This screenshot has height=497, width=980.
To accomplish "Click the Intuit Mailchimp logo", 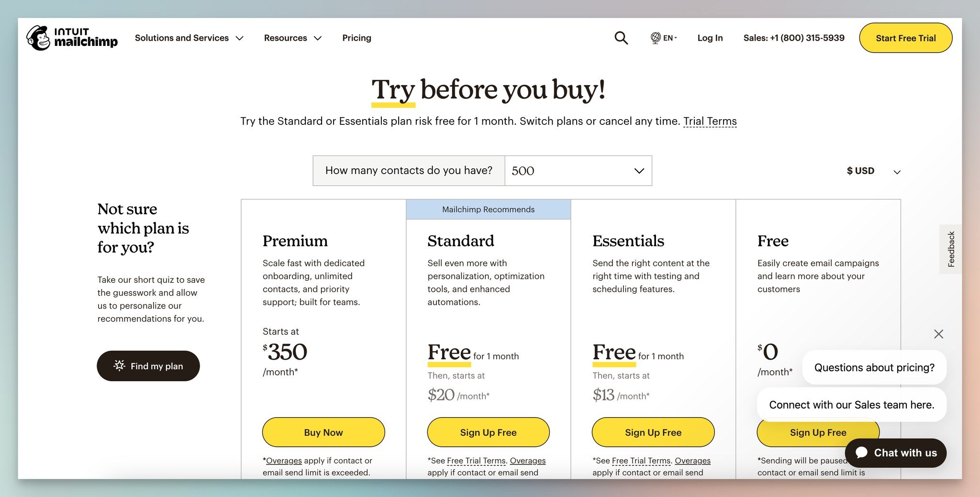I will (72, 39).
